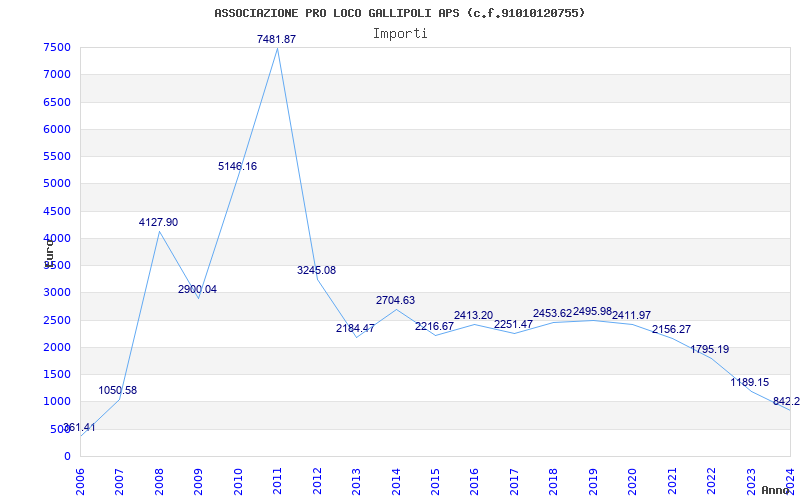800x500 pixels.
Task: Select the 5146.16 data point label
Action: (x=237, y=167)
